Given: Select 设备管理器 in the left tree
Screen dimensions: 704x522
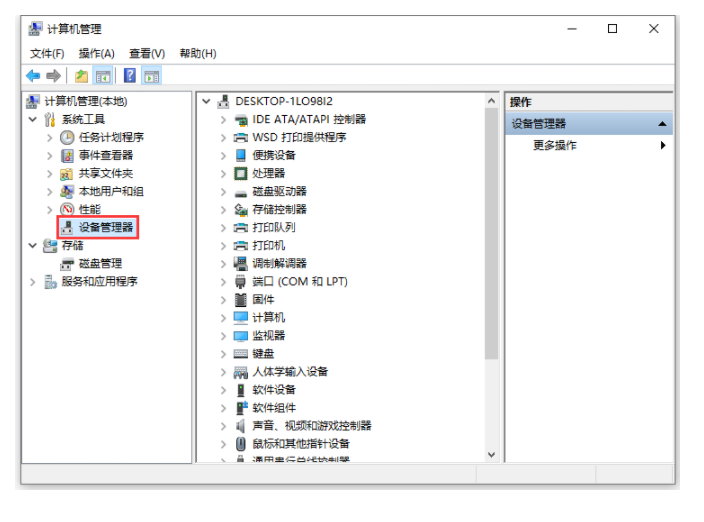Looking at the screenshot, I should coord(105,227).
